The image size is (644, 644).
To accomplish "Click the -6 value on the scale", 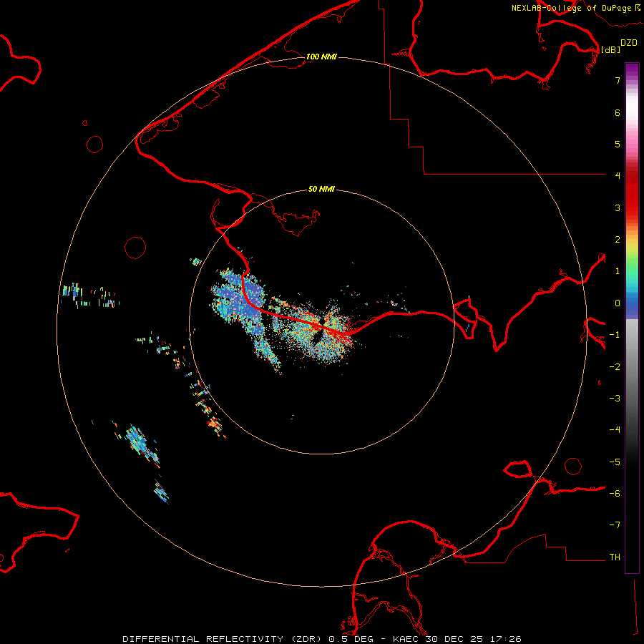I will click(x=615, y=494).
